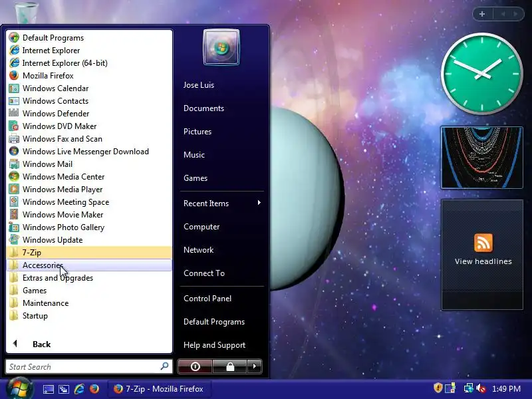Click the 1:49 PM system clock
The width and height of the screenshot is (532, 399).
pyautogui.click(x=506, y=389)
